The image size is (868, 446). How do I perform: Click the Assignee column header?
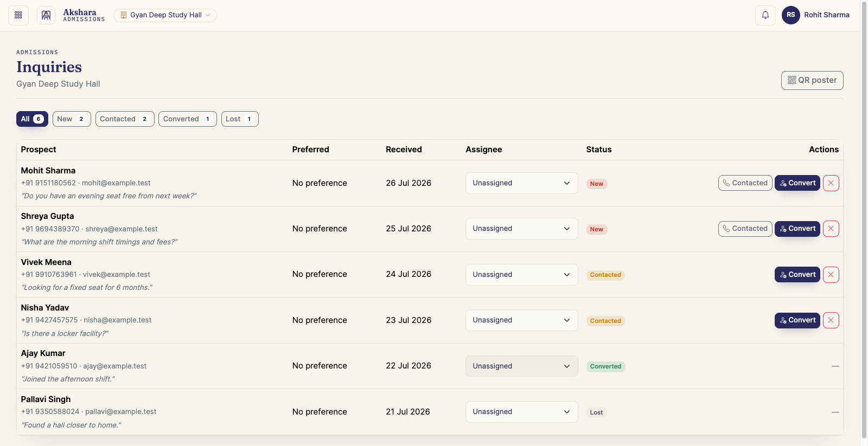tap(484, 150)
